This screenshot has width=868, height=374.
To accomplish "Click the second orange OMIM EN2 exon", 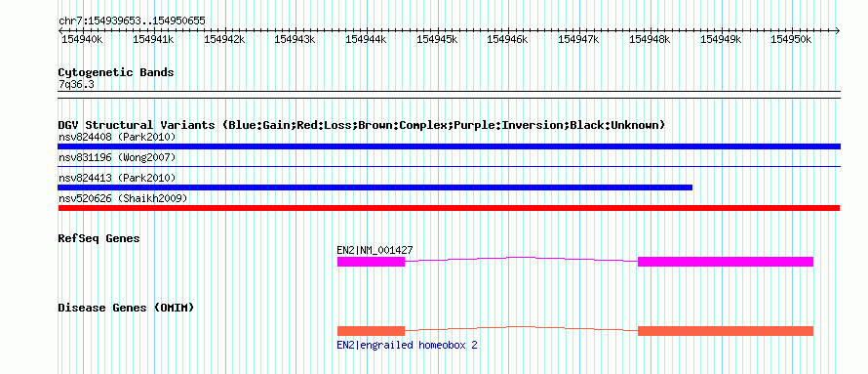I will coord(726,331).
